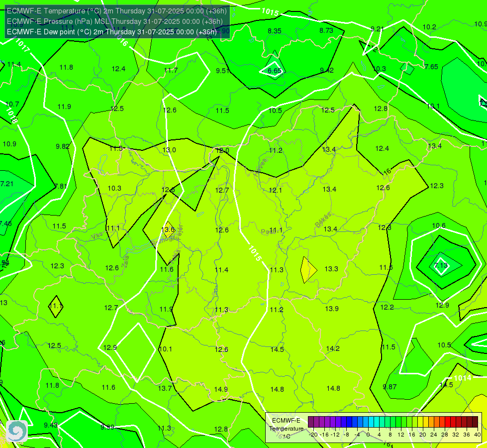Click the legend tick label 20
487x448 pixels.
point(423,435)
